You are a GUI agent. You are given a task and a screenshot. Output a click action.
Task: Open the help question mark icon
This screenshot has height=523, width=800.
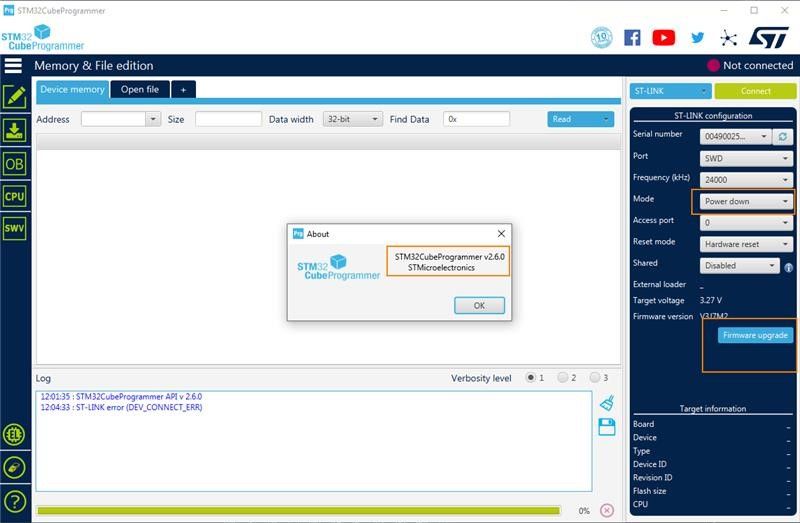click(x=14, y=502)
